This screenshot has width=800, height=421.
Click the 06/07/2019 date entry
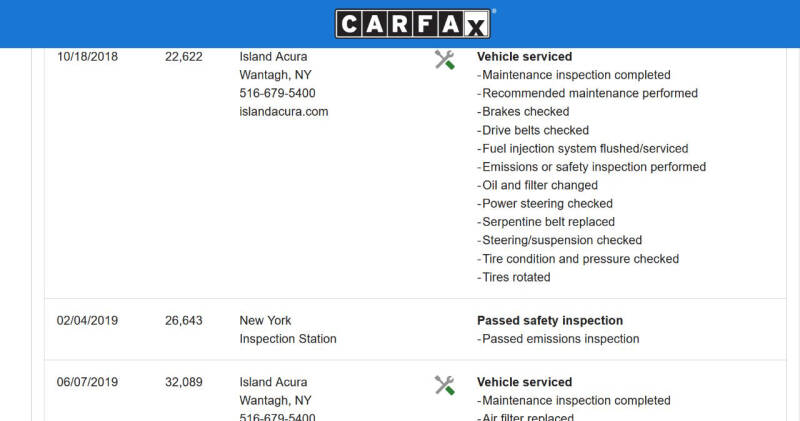click(87, 382)
